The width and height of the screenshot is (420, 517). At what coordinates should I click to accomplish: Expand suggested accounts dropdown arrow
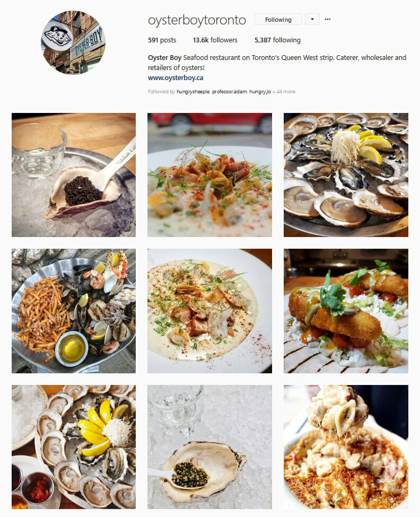point(312,19)
